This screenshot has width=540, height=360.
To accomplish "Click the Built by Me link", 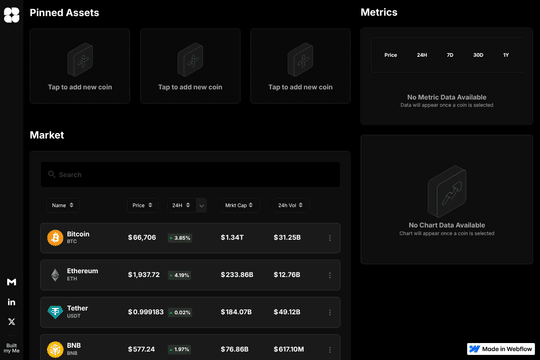I will 11,348.
